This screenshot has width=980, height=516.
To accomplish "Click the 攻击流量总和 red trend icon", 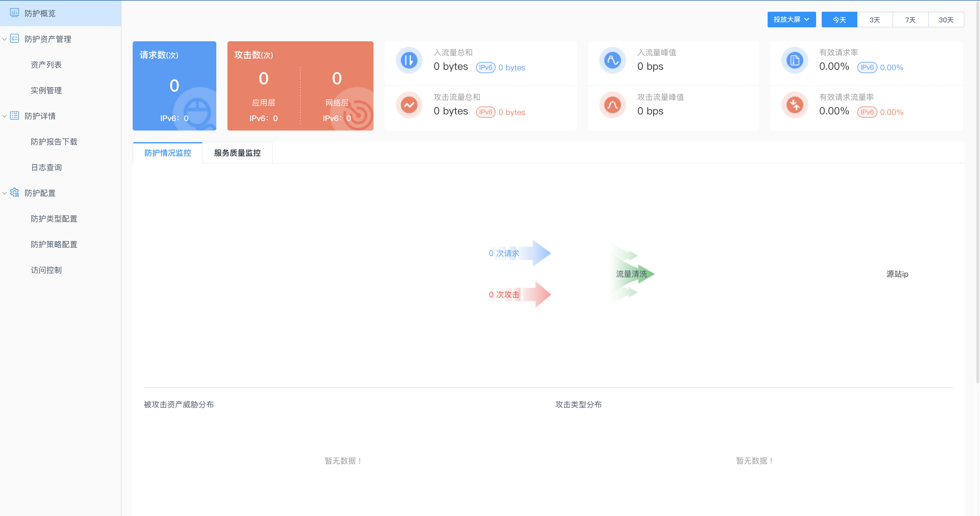I will point(409,105).
